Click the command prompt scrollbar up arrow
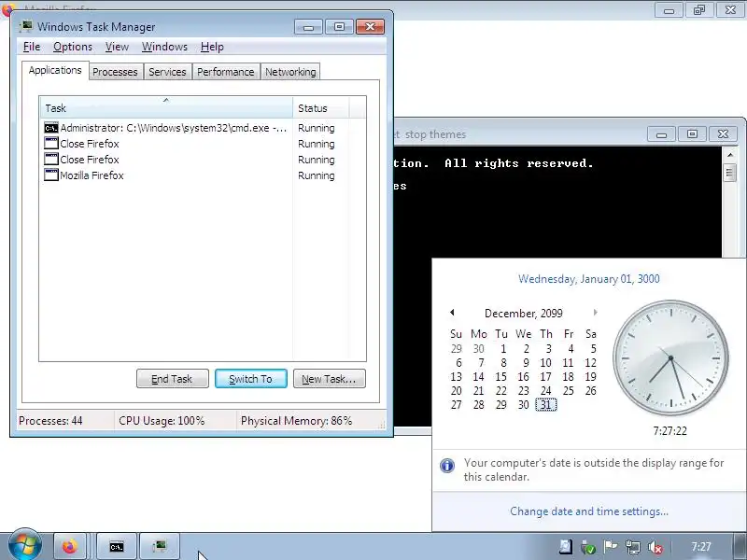 click(x=729, y=155)
